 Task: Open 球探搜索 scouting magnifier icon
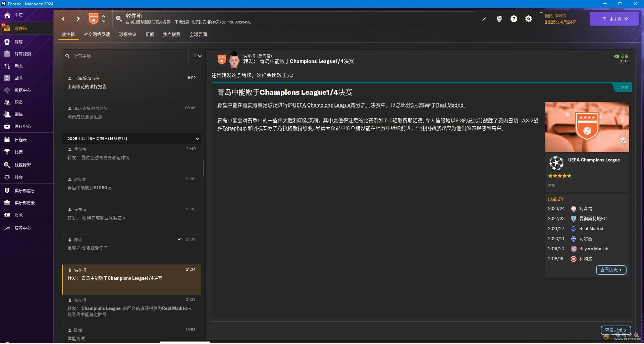(7, 165)
